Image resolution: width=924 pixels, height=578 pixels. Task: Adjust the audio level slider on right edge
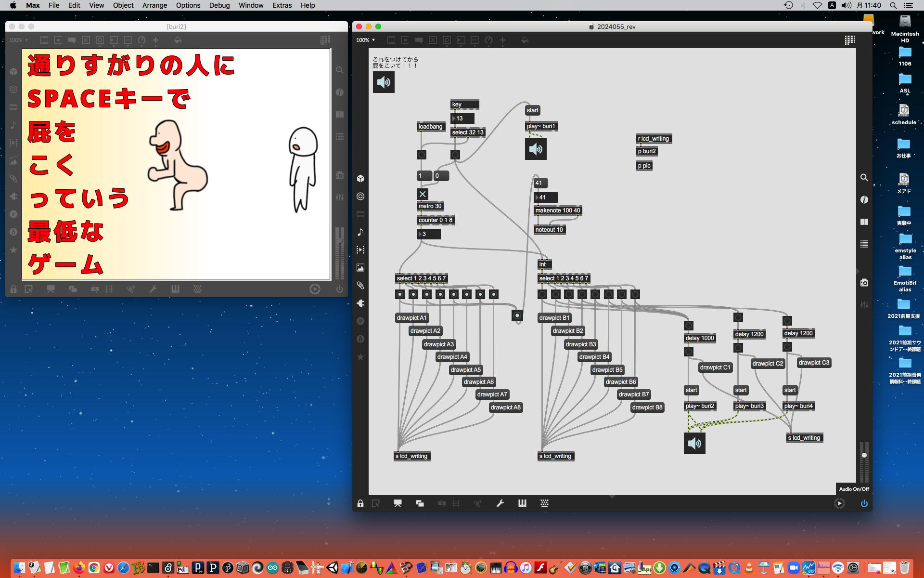(x=864, y=455)
